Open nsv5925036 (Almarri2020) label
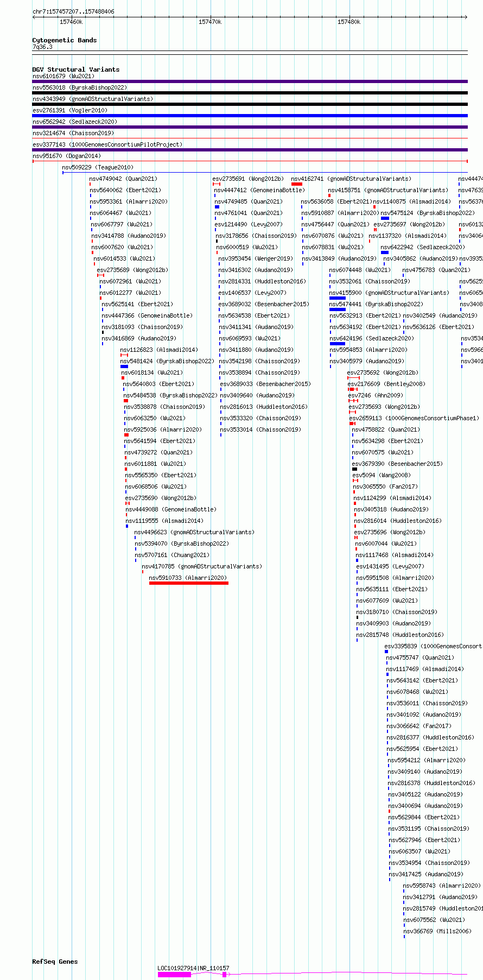483x980 pixels. [163, 429]
